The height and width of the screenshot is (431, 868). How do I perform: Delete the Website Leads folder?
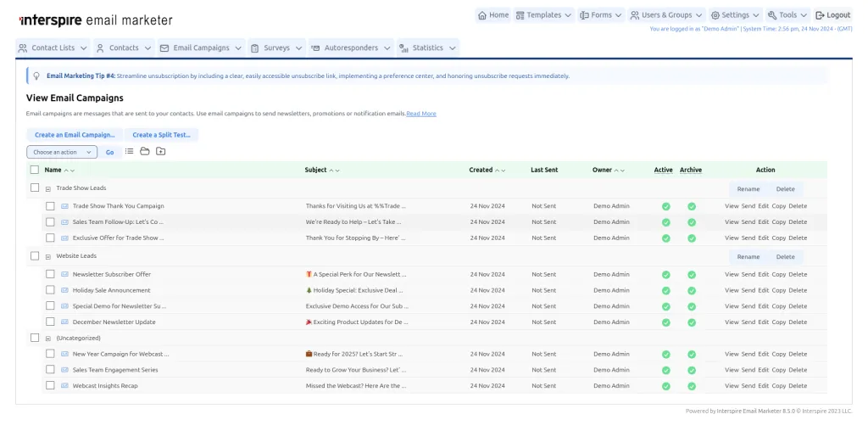point(785,257)
